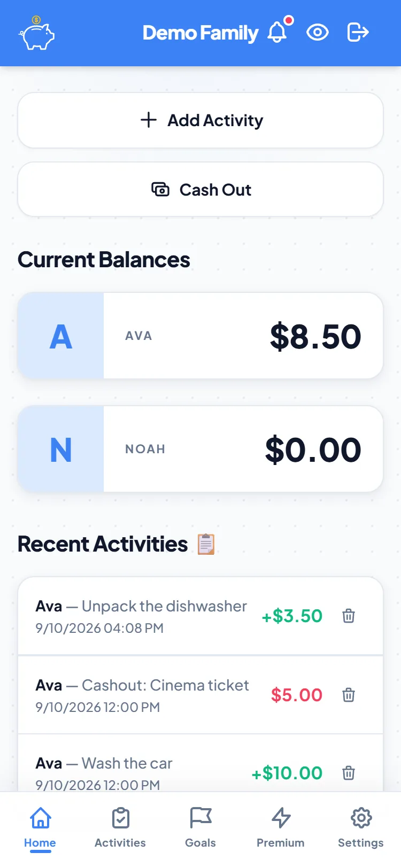The image size is (401, 868).
Task: Open the Premium tab
Action: 281,827
